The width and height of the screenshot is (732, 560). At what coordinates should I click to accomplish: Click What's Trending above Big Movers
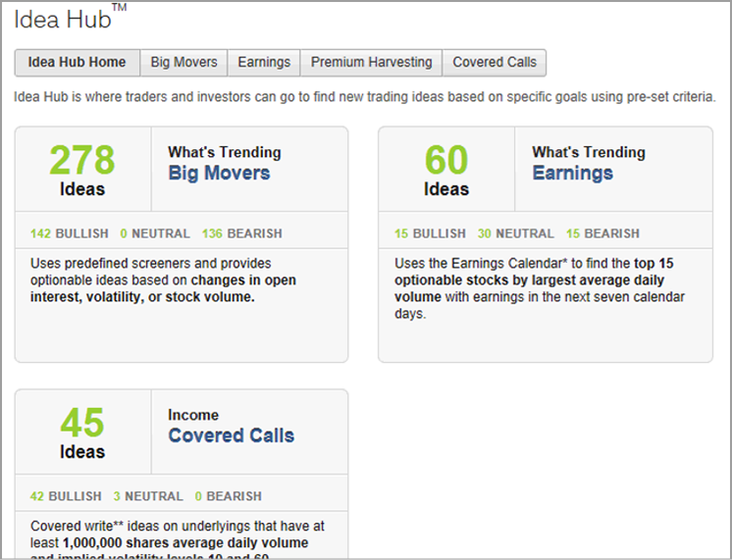tap(225, 152)
